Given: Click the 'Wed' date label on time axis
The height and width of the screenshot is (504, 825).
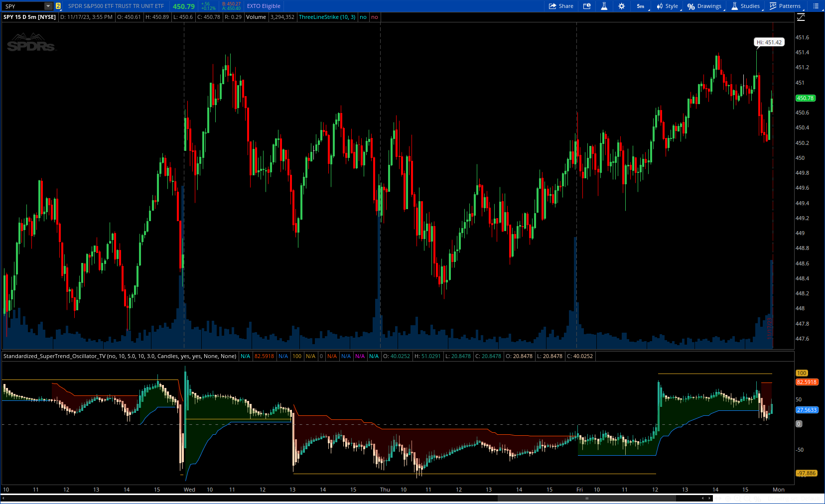Looking at the screenshot, I should click(189, 490).
